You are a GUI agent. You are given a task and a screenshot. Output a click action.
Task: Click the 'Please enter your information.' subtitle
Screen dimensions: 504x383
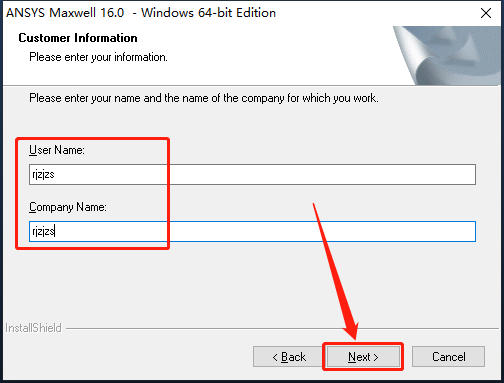pyautogui.click(x=98, y=57)
